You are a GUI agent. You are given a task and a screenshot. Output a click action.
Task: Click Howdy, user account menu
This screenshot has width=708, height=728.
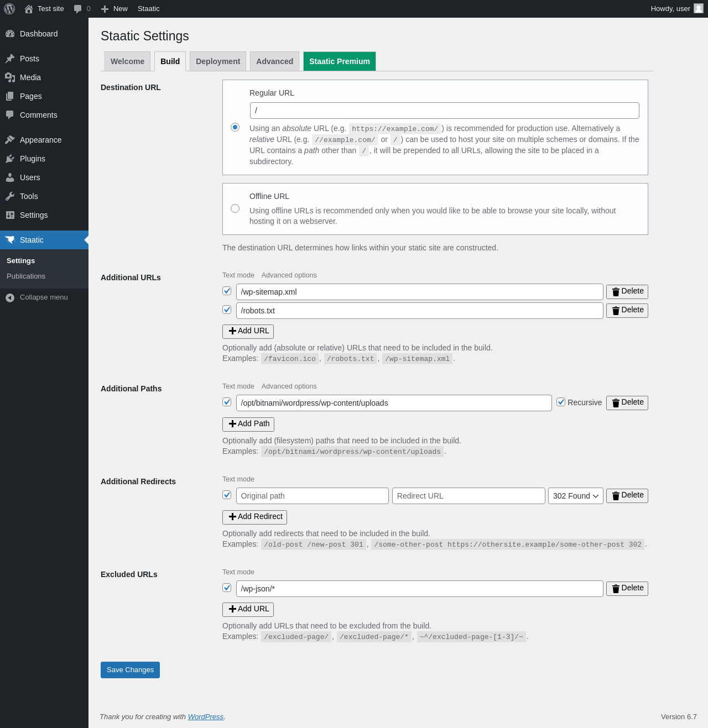coord(676,9)
